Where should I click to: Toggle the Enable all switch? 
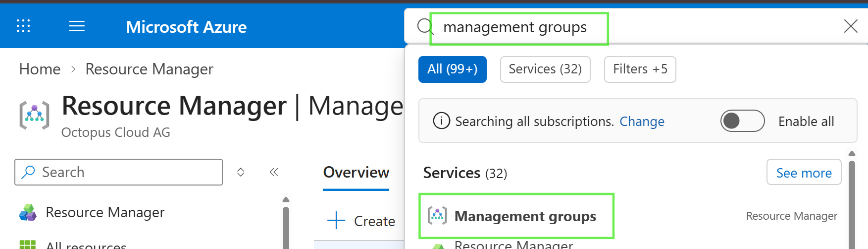pos(742,121)
